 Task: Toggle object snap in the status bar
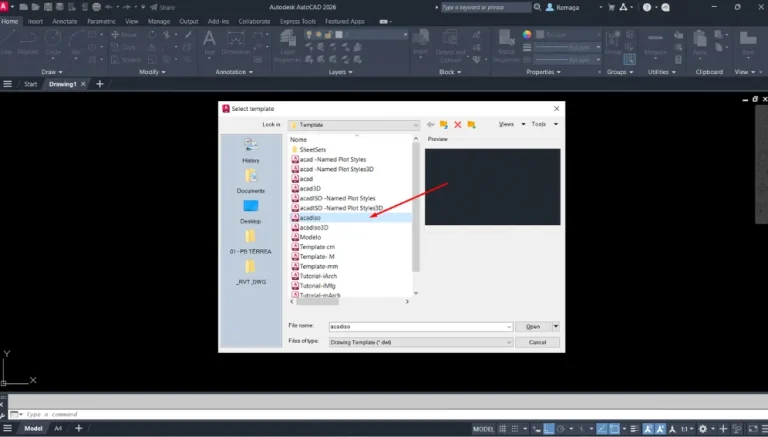click(x=614, y=429)
